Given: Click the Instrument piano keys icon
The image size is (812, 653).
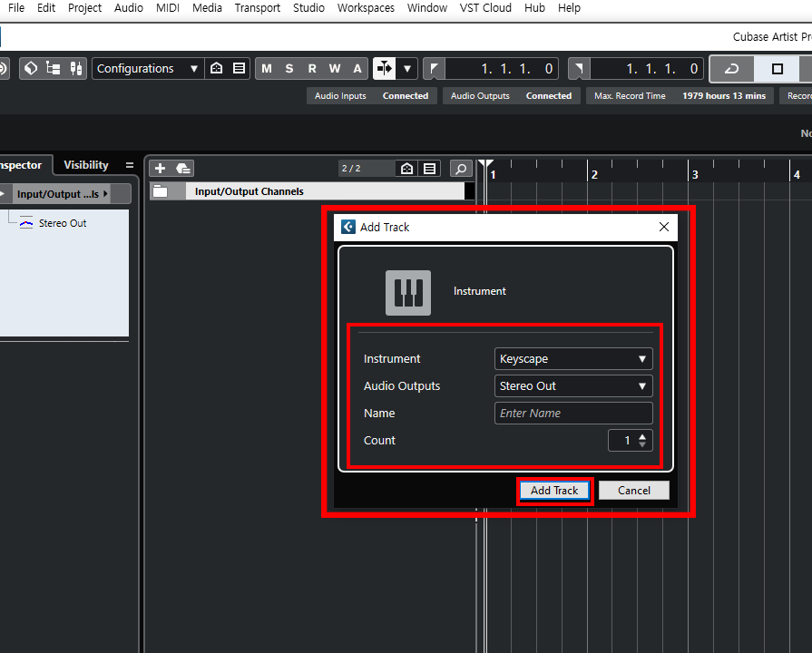Looking at the screenshot, I should point(408,293).
